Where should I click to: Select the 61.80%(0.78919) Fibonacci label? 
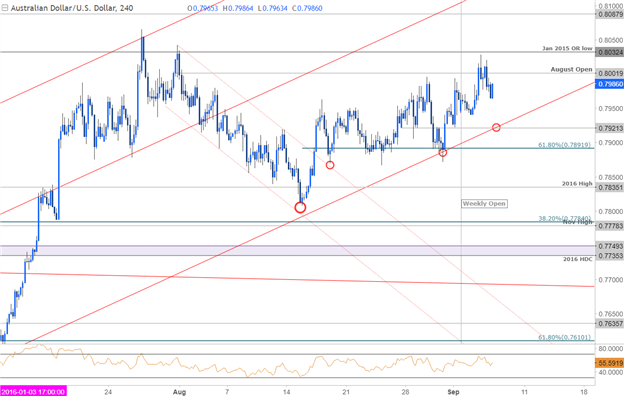point(564,145)
